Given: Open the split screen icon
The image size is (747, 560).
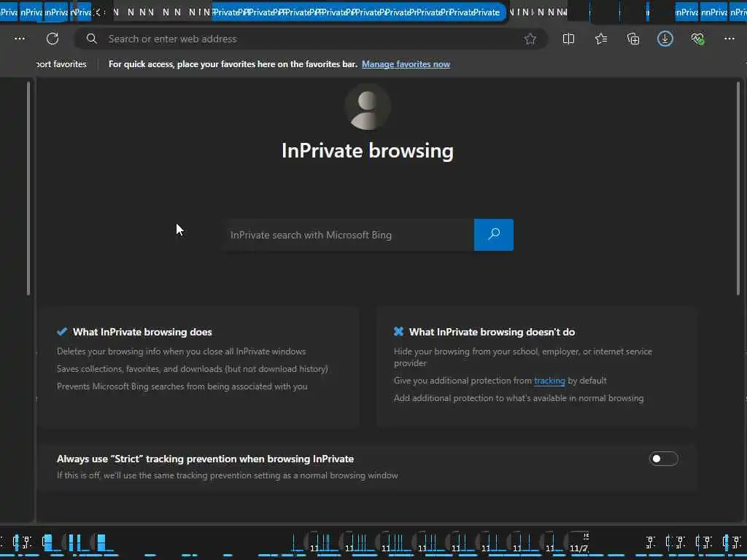Looking at the screenshot, I should coord(568,39).
